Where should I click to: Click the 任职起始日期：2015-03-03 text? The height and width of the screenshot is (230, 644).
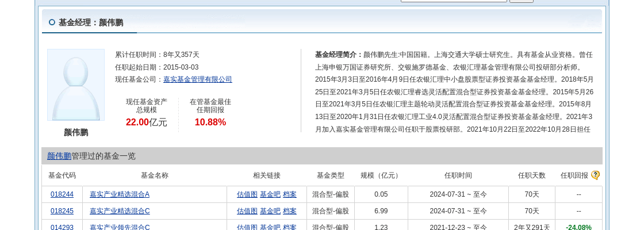pyautogui.click(x=156, y=67)
